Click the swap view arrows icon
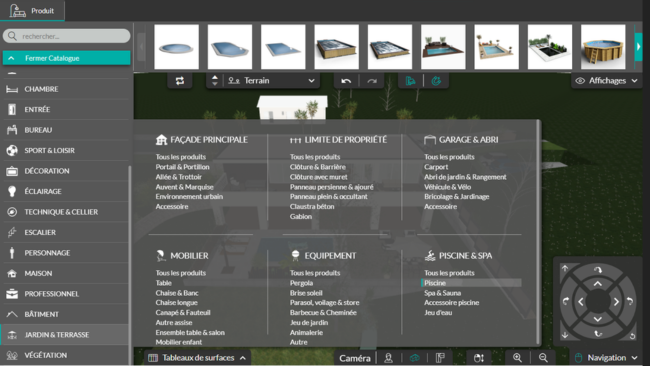 tap(180, 81)
